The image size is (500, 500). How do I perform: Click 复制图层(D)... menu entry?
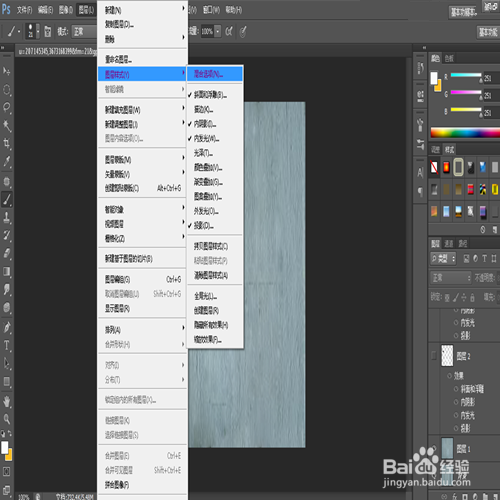(x=143, y=24)
